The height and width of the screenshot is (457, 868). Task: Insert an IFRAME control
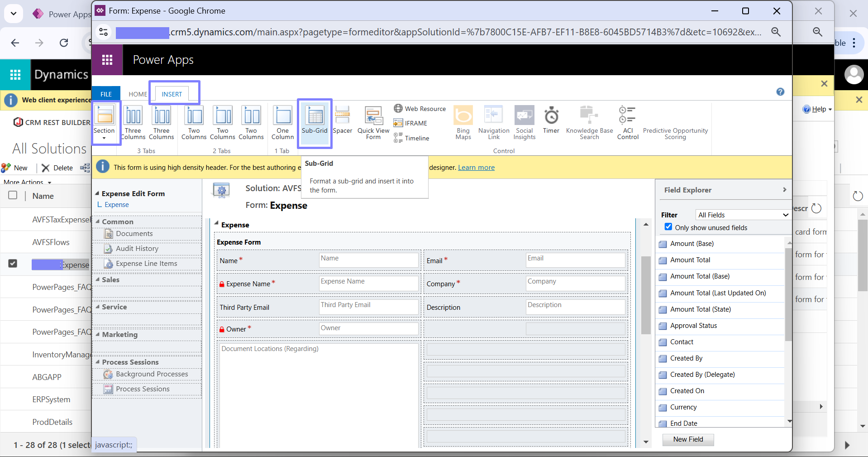tap(410, 123)
